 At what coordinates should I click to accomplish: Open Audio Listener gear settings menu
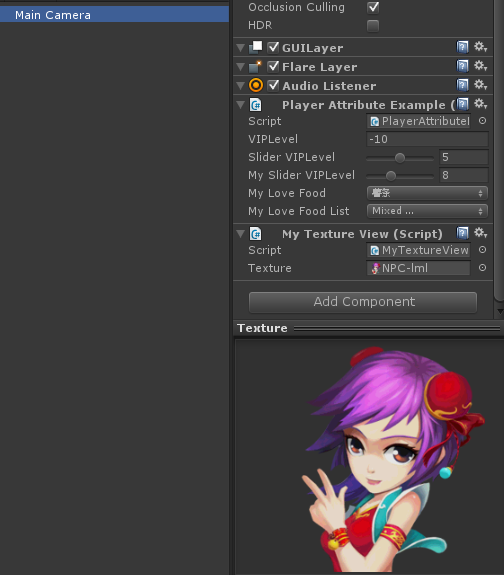coord(480,85)
